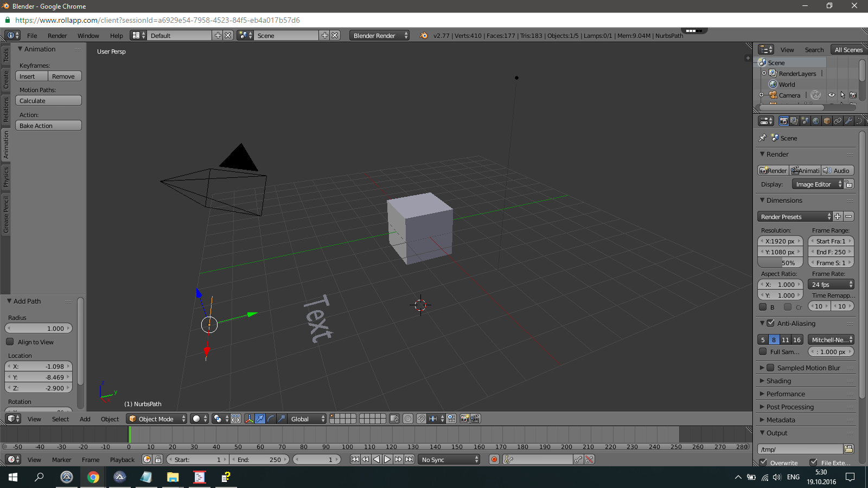Jump to the timeline's last frame

(x=410, y=459)
